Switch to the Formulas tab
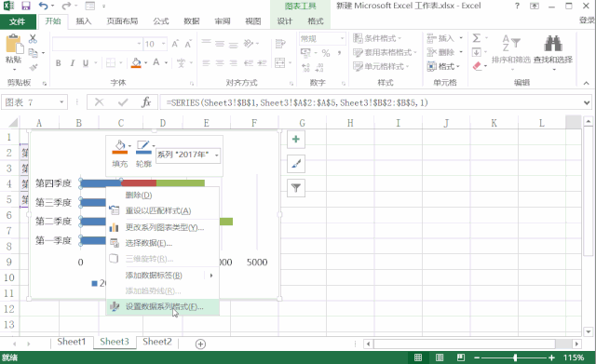The width and height of the screenshot is (596, 364). point(161,21)
